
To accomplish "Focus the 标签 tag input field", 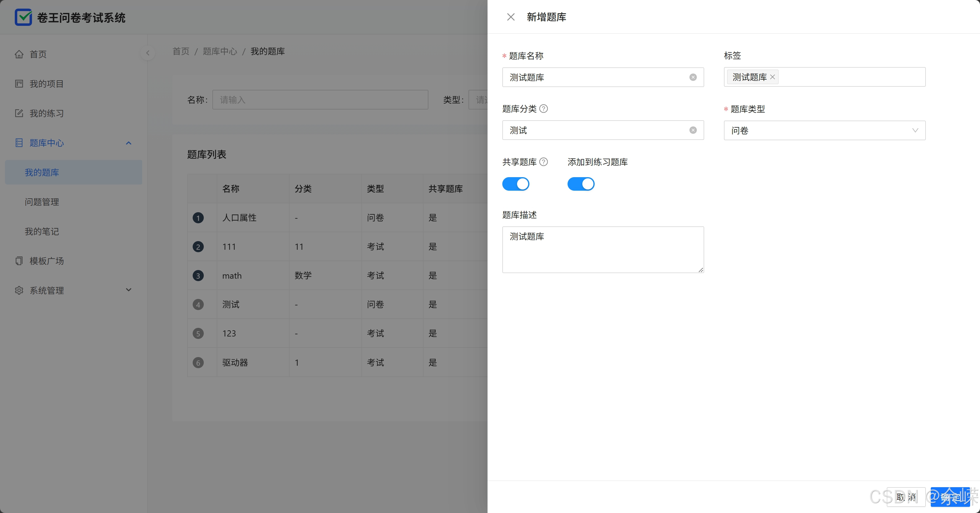I will click(x=824, y=77).
